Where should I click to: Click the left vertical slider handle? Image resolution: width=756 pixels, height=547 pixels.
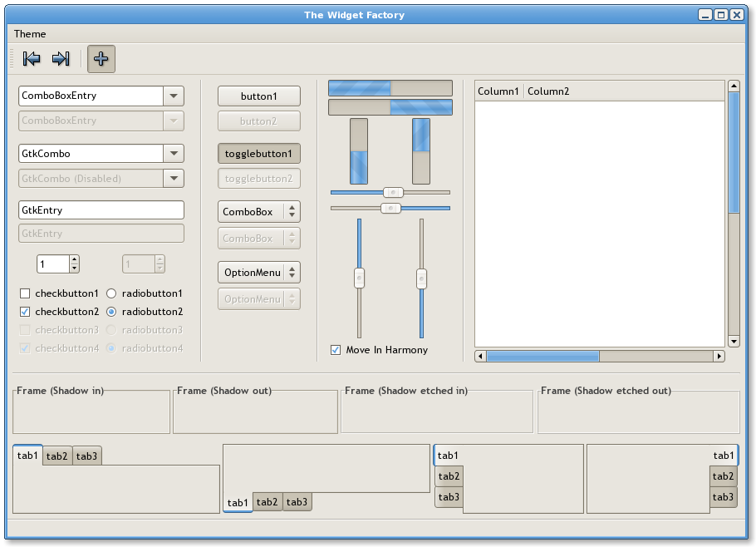click(x=359, y=278)
